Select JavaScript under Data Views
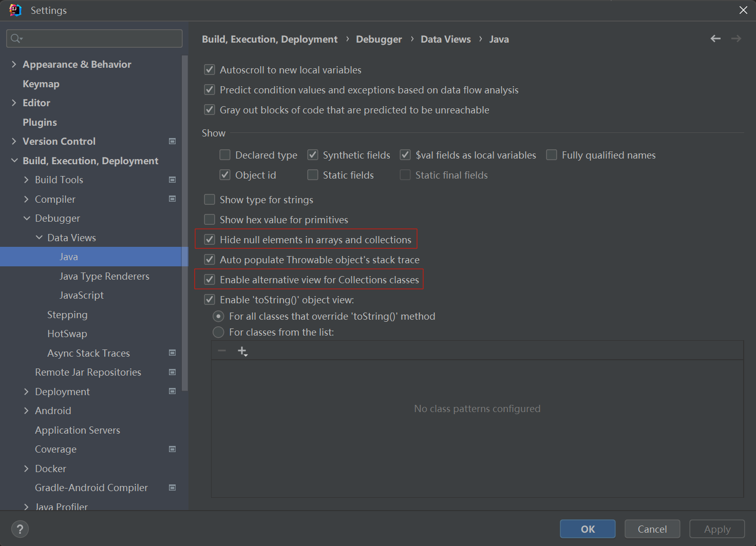The height and width of the screenshot is (546, 756). [x=82, y=295]
